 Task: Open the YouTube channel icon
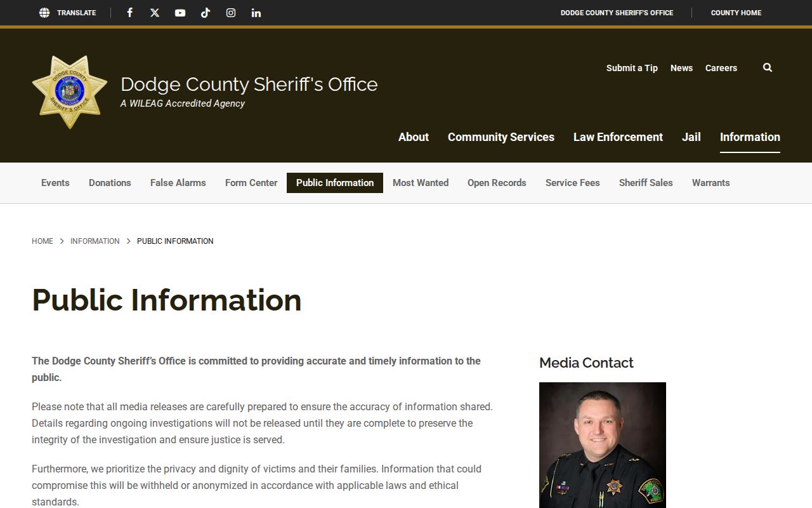click(x=180, y=13)
